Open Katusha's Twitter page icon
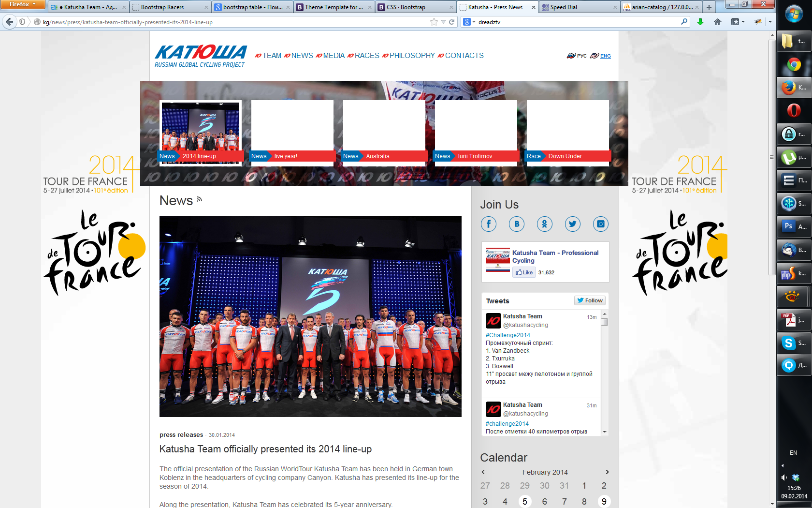The image size is (812, 508). [573, 224]
